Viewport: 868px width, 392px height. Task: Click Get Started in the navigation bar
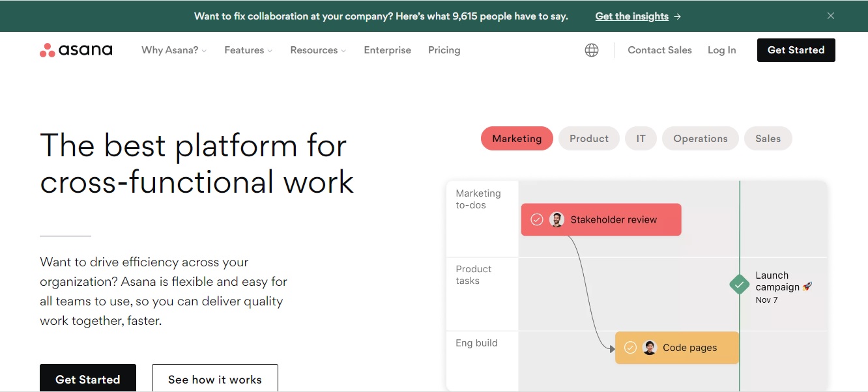pyautogui.click(x=796, y=50)
